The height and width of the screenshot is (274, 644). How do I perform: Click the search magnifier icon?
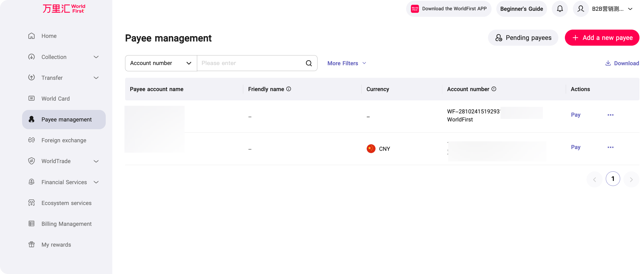tap(309, 63)
